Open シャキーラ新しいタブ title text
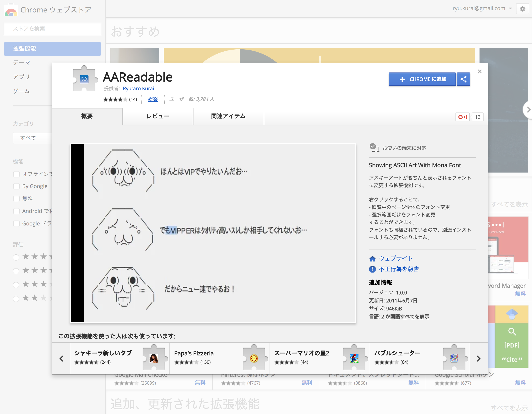The height and width of the screenshot is (414, 532). tap(103, 353)
